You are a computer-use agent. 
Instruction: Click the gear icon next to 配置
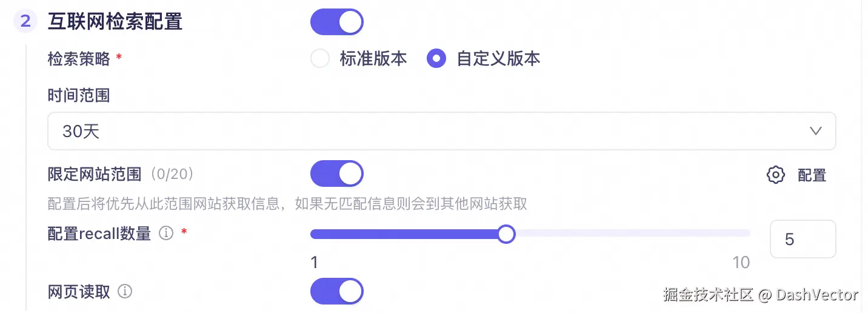point(776,175)
